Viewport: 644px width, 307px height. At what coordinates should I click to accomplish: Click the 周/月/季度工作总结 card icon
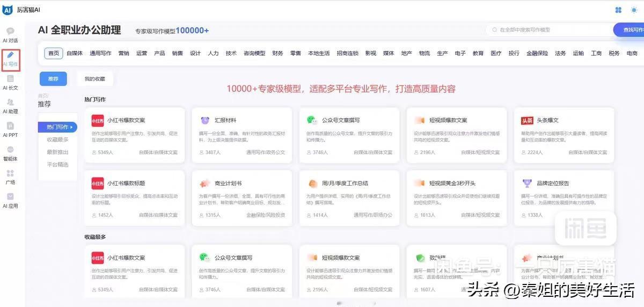tap(312, 183)
